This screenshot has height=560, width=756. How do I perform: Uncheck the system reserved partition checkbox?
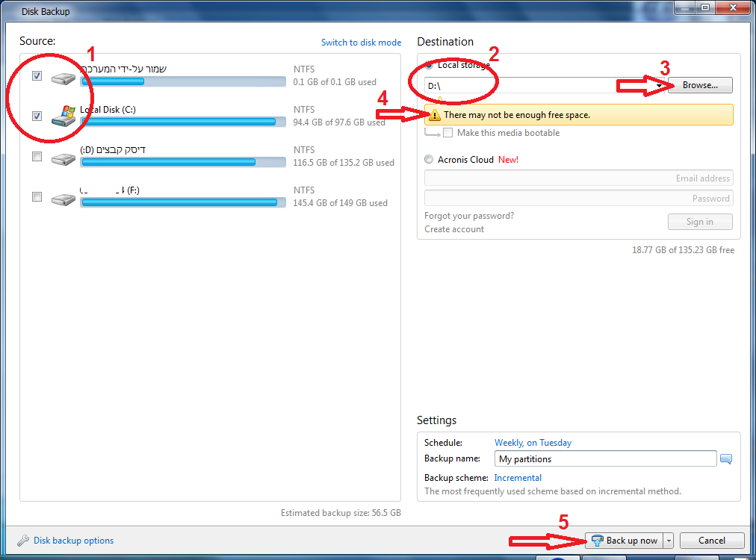pyautogui.click(x=37, y=75)
